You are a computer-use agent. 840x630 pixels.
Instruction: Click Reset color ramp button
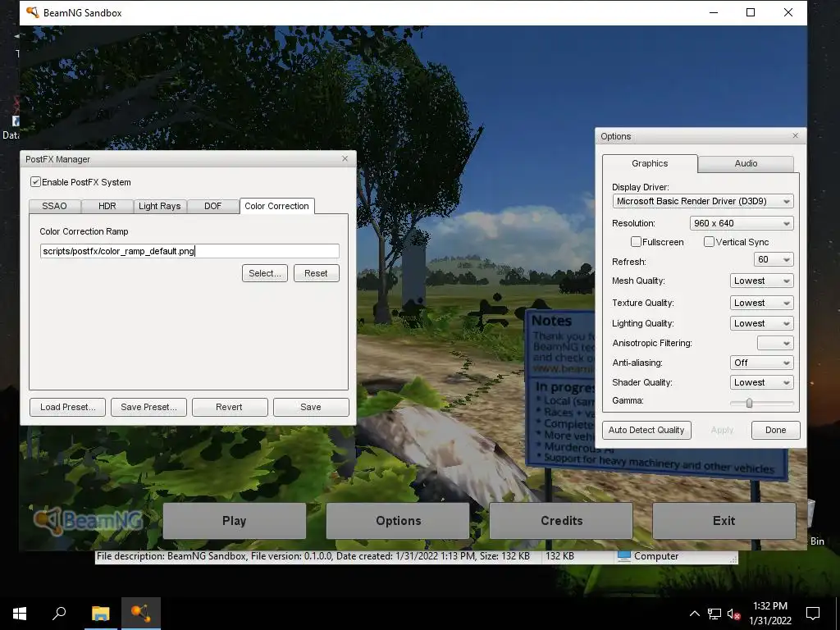tap(316, 273)
